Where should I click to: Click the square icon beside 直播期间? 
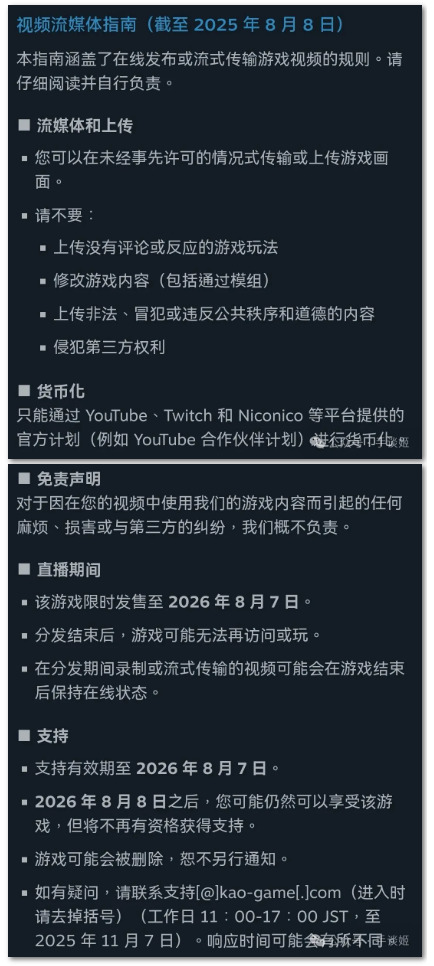[24, 569]
